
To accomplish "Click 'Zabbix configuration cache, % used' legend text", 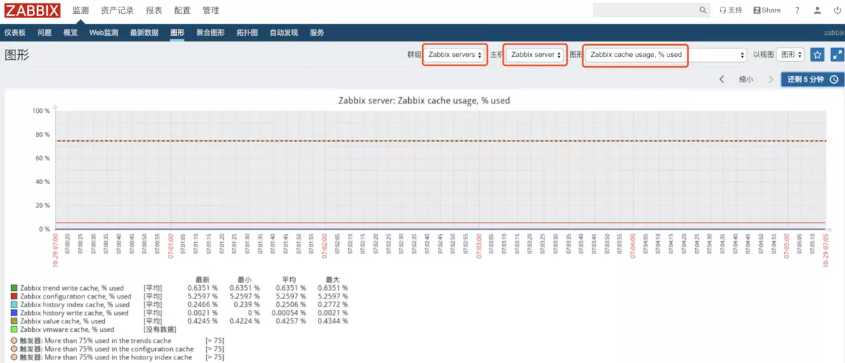I will (76, 296).
